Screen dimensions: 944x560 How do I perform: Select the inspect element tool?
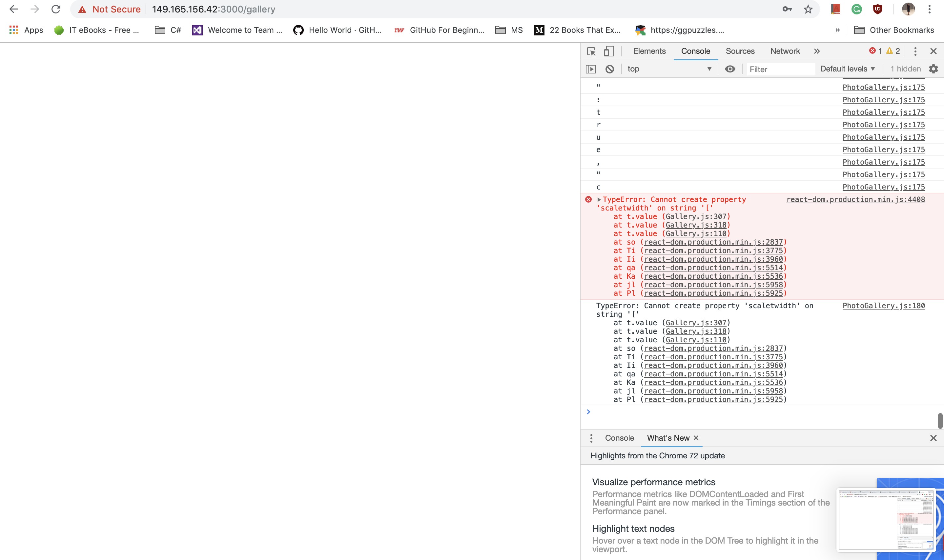point(590,51)
